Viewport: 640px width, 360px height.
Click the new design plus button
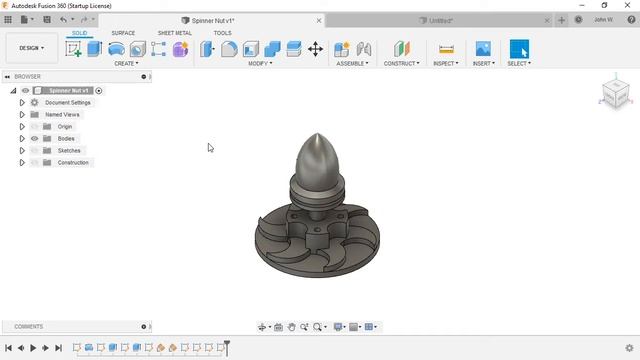tap(562, 20)
